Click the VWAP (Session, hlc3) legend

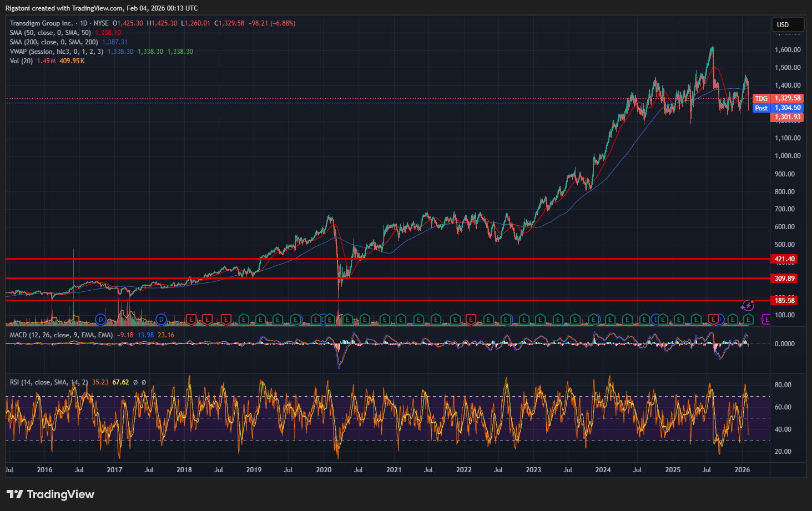pos(57,52)
